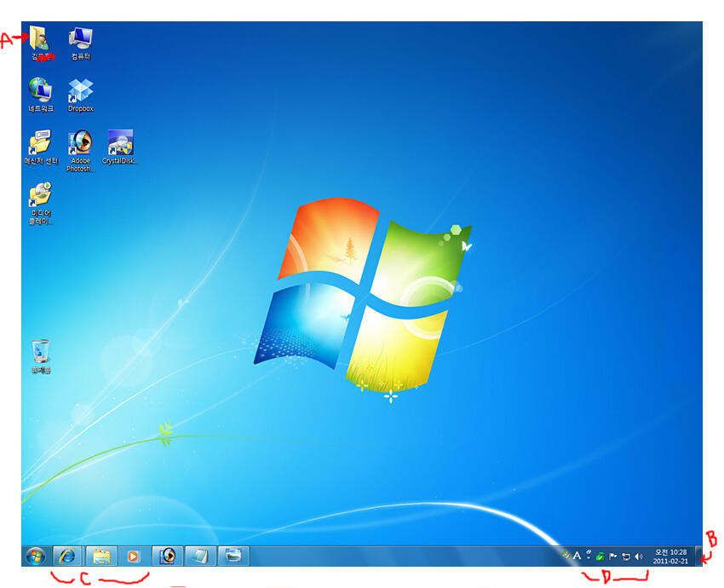The width and height of the screenshot is (724, 588).
Task: Select the 휴지통 (Recycle Bin) icon
Action: [40, 351]
